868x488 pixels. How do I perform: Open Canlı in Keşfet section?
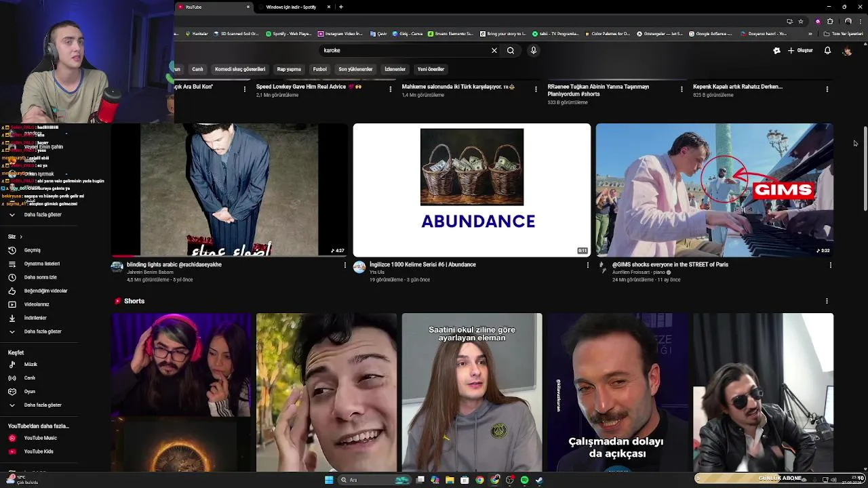pyautogui.click(x=30, y=378)
